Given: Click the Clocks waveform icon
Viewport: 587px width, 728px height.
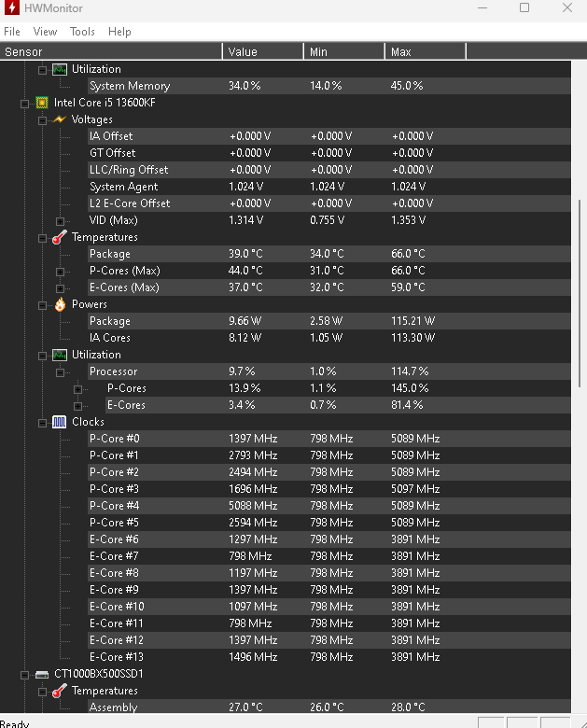Looking at the screenshot, I should (59, 422).
